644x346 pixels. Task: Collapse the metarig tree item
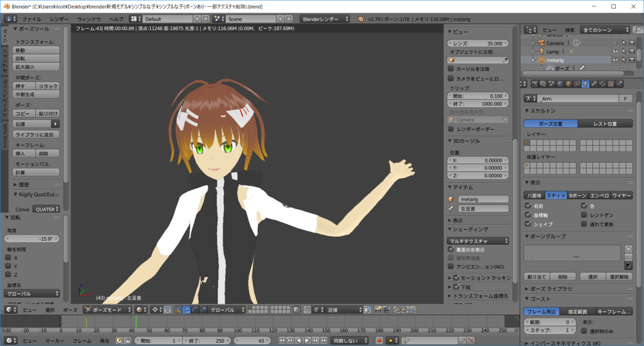[533, 60]
